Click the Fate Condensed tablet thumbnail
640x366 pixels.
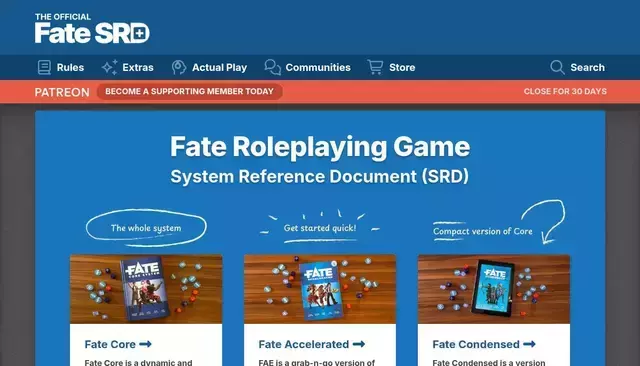tap(494, 289)
